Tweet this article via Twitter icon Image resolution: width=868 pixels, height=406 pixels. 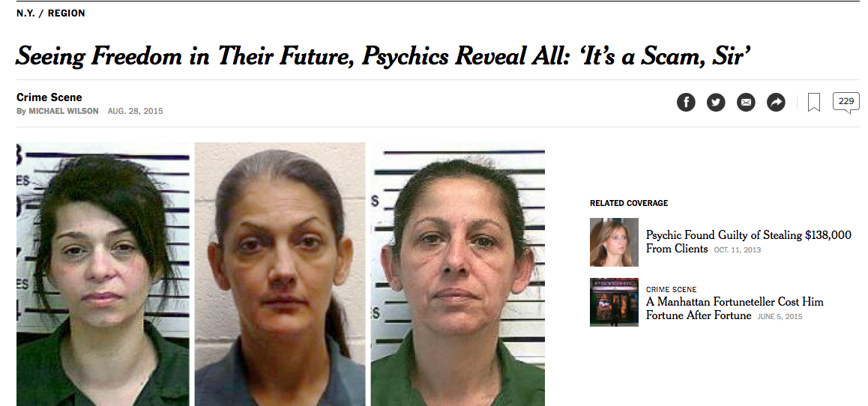point(716,103)
